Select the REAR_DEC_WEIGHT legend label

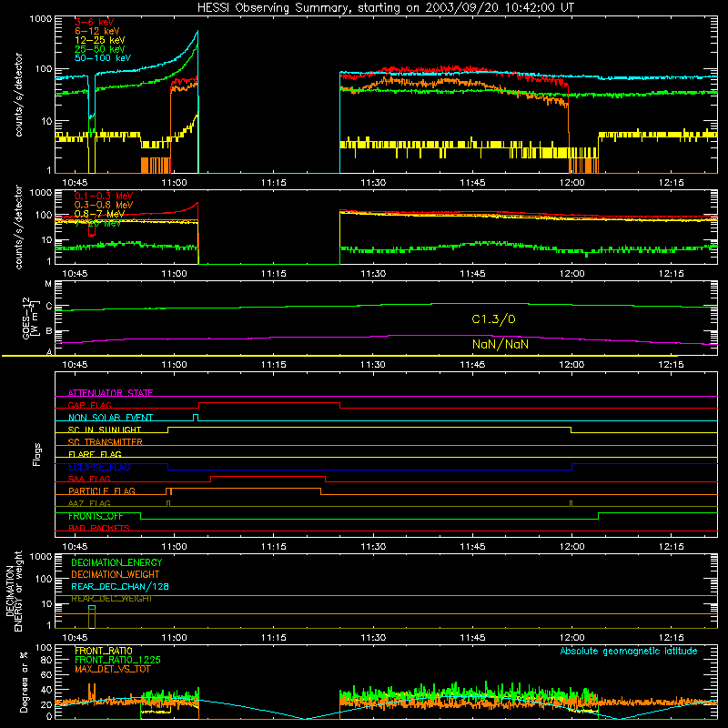[x=111, y=599]
